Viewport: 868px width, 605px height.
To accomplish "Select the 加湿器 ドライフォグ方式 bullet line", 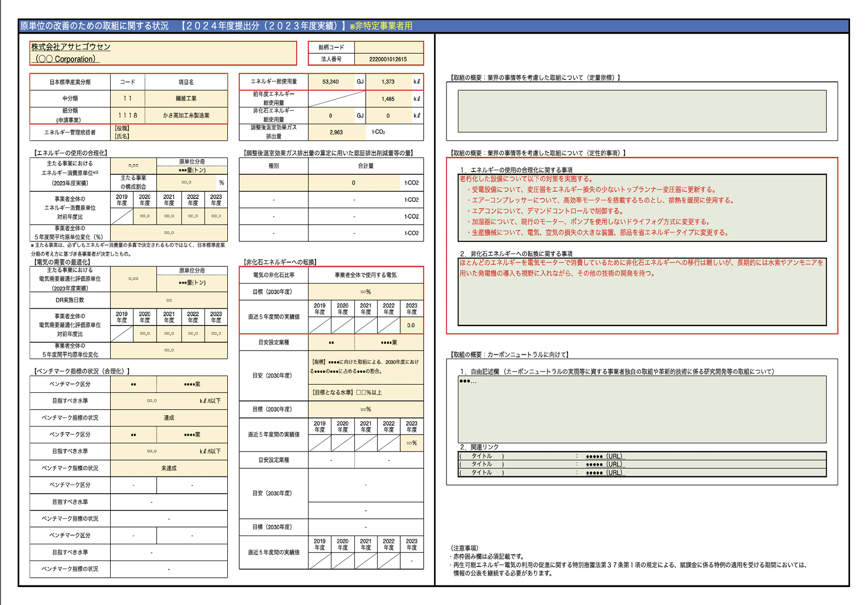I will click(x=589, y=222).
